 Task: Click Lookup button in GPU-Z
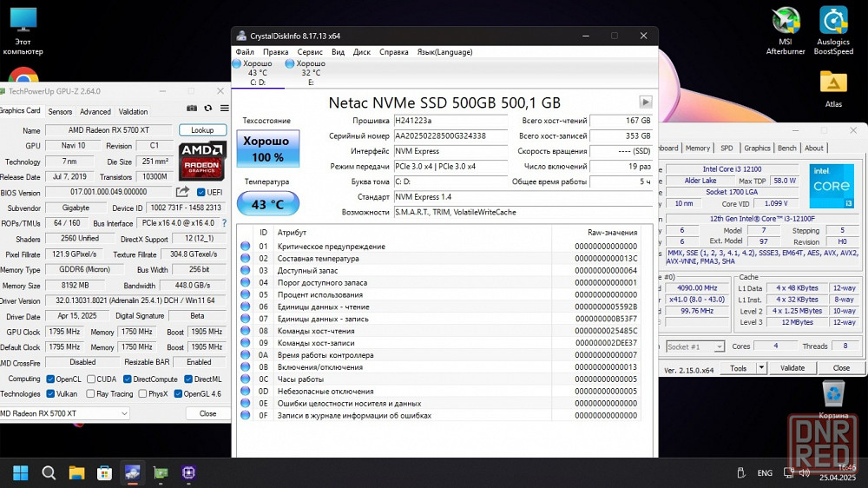[x=202, y=130]
